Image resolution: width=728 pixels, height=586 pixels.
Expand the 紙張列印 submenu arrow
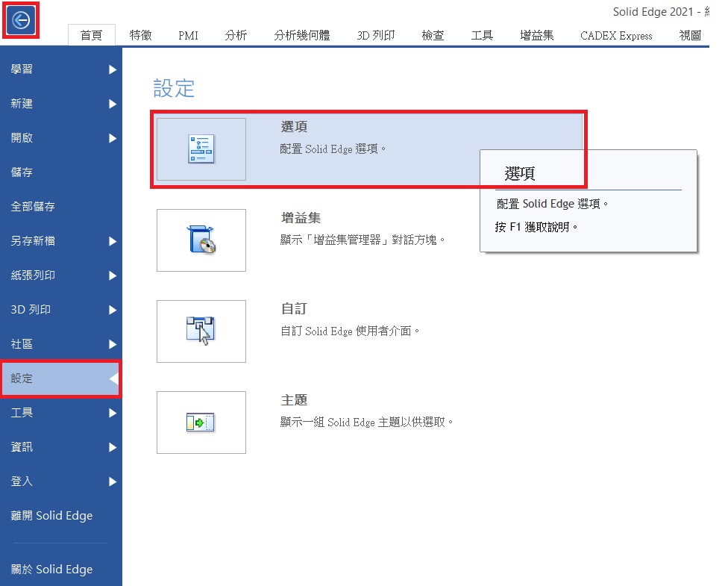[113, 276]
